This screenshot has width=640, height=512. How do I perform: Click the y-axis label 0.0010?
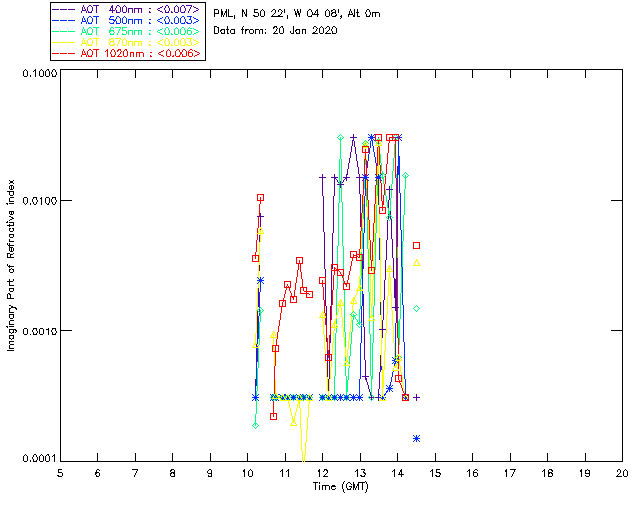(x=39, y=331)
